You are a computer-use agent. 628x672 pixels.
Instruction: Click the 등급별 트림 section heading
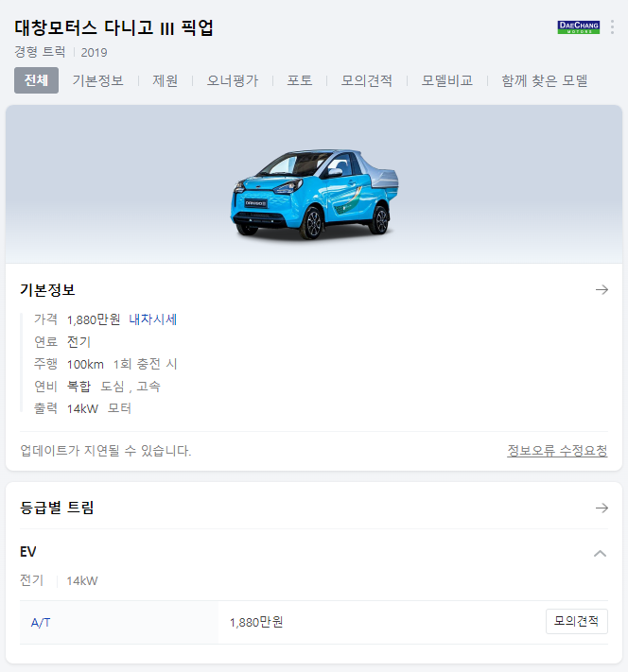(57, 508)
